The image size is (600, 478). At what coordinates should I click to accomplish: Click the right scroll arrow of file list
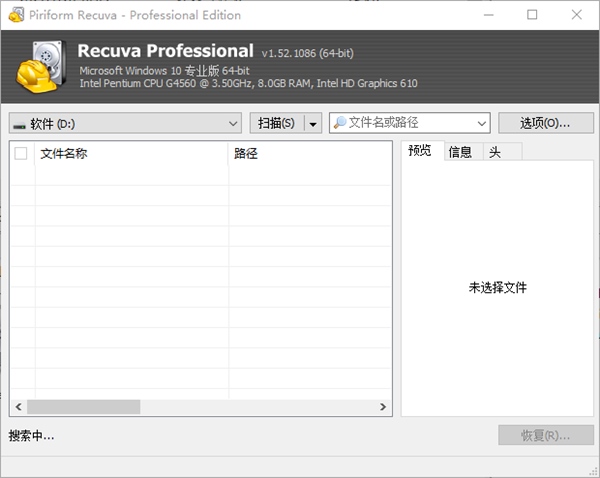pyautogui.click(x=383, y=407)
